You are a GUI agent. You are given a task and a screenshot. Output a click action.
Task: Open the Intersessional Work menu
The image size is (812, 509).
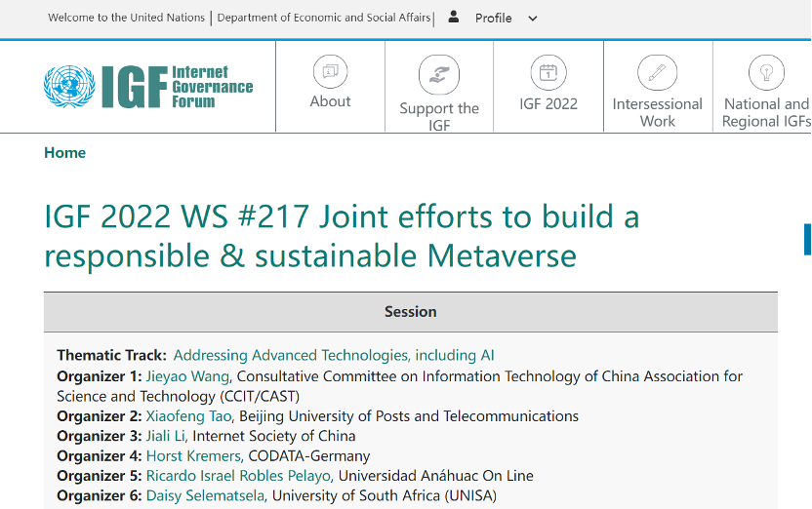coord(657,112)
